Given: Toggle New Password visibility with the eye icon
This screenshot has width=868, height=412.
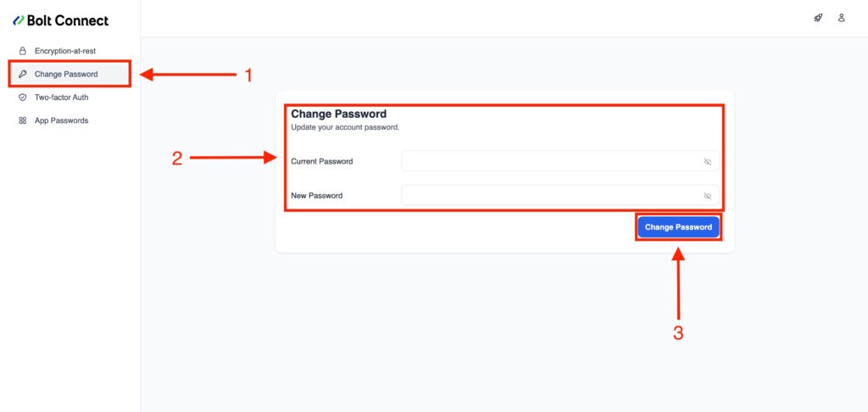Looking at the screenshot, I should (708, 196).
